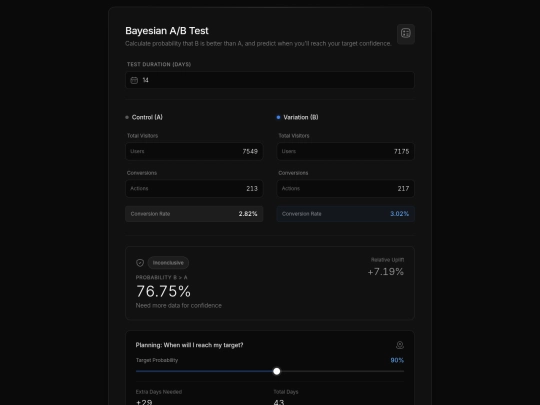Click the target icon in Planning section

[x=400, y=345]
